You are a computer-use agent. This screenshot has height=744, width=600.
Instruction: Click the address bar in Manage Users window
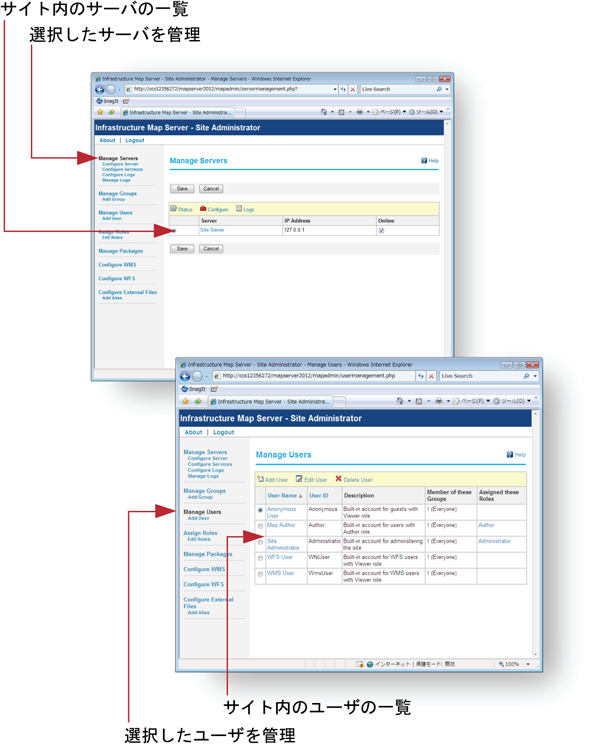point(313,376)
